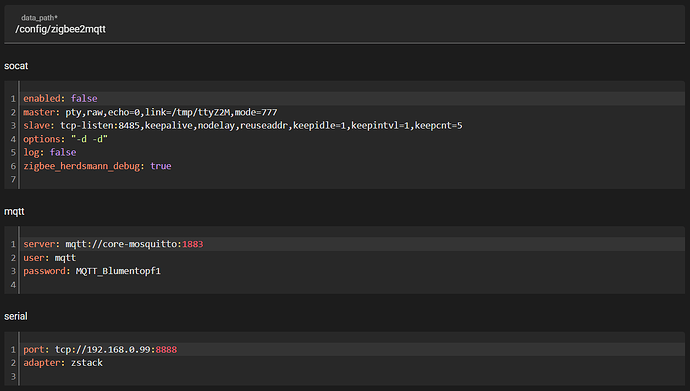Image resolution: width=690 pixels, height=391 pixels.
Task: Click the 'zigbee_herdsmann_debug: true' line
Action: pos(352,166)
